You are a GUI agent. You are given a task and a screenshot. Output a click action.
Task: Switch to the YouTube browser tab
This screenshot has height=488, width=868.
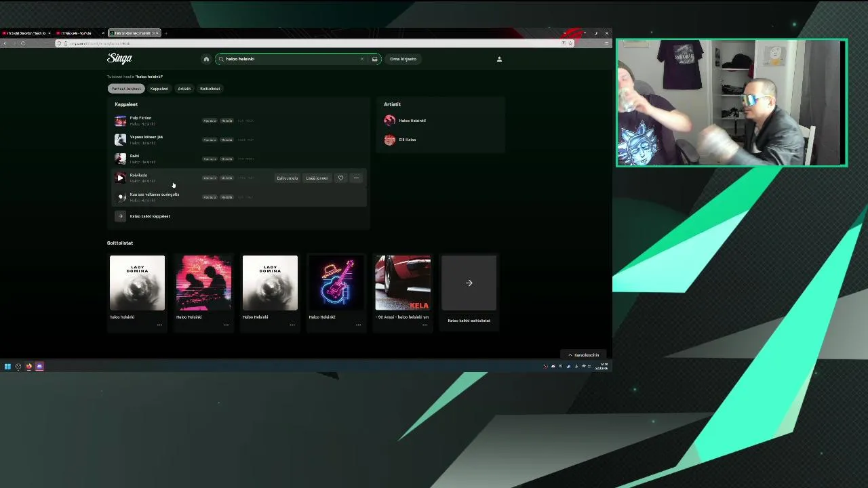coord(79,33)
